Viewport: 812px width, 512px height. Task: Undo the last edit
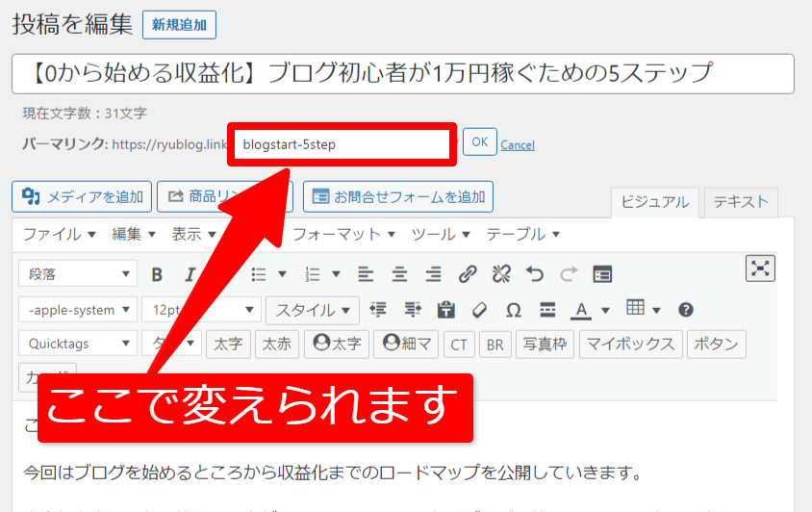pyautogui.click(x=534, y=274)
